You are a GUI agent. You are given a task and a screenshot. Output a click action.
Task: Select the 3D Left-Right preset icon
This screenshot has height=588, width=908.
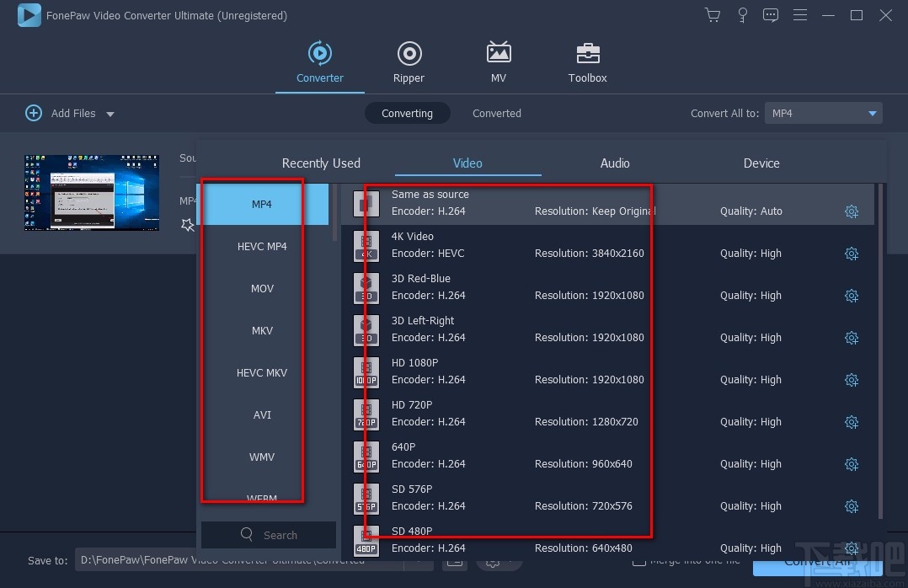tap(366, 331)
